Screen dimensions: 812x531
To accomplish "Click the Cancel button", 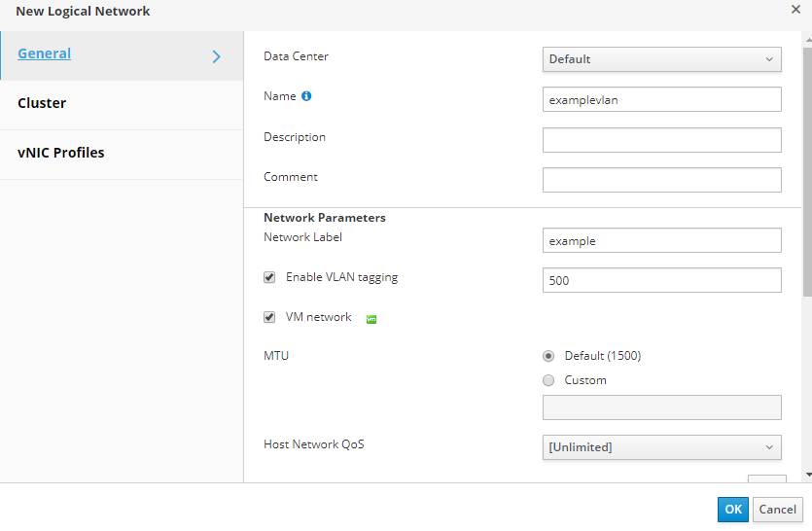I will pos(777,510).
